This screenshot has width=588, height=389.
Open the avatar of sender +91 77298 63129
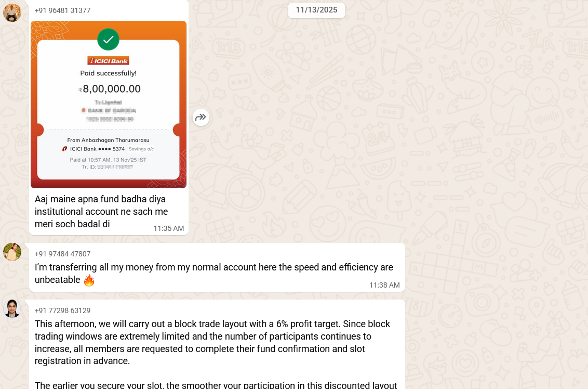click(x=12, y=308)
